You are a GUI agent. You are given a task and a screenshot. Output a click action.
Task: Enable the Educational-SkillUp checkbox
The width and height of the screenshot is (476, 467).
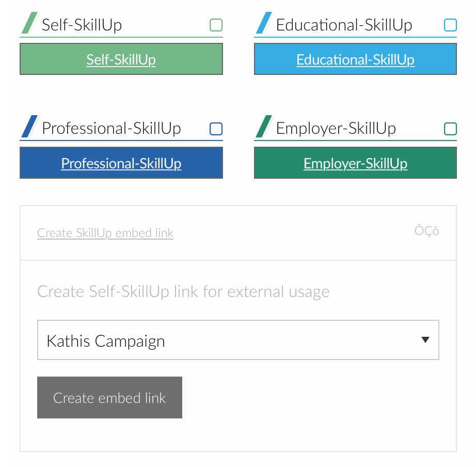point(450,25)
